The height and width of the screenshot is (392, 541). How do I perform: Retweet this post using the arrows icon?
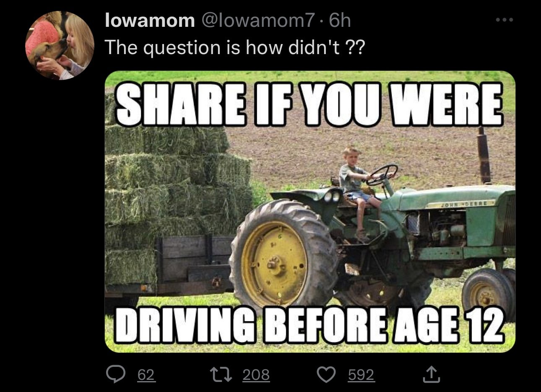221,374
